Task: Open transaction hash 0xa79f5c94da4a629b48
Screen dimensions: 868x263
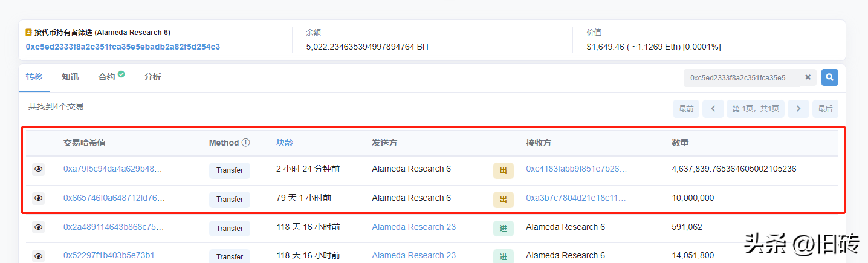Action: pyautogui.click(x=114, y=169)
